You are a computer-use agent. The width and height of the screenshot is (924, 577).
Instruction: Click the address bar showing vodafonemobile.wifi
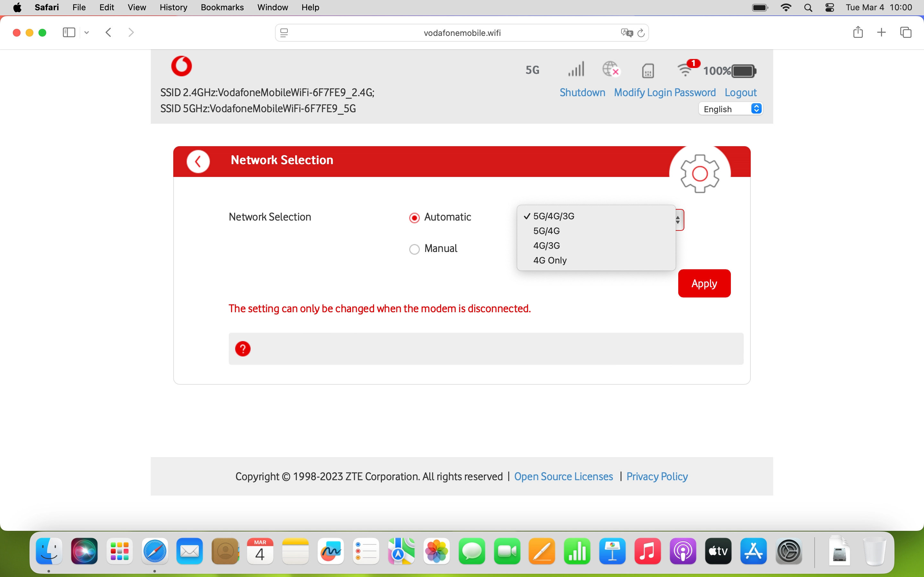[462, 33]
